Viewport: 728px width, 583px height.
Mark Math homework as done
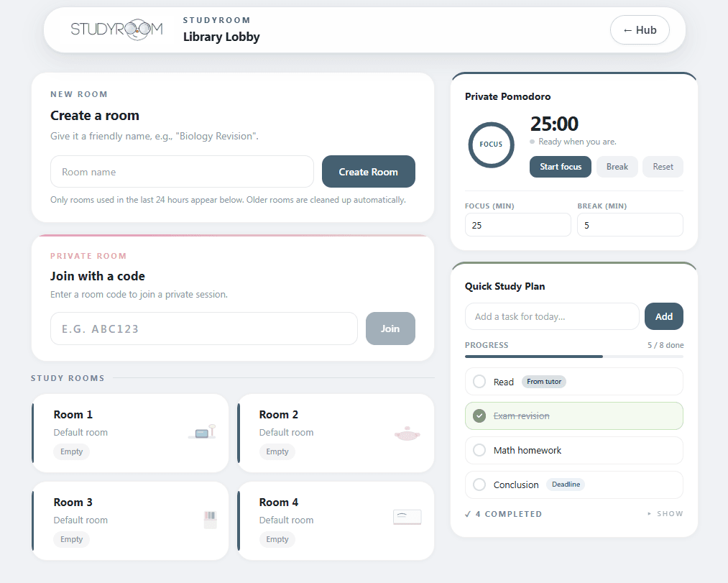click(479, 450)
